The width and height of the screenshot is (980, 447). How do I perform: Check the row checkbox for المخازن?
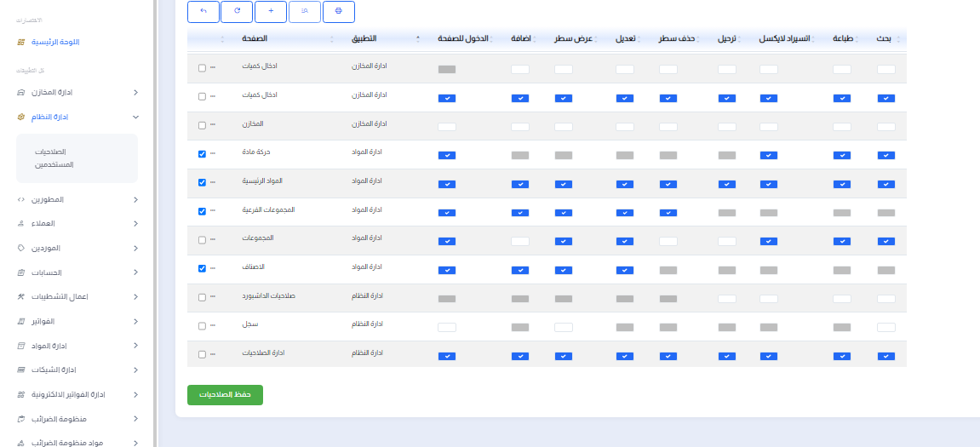coord(202,125)
